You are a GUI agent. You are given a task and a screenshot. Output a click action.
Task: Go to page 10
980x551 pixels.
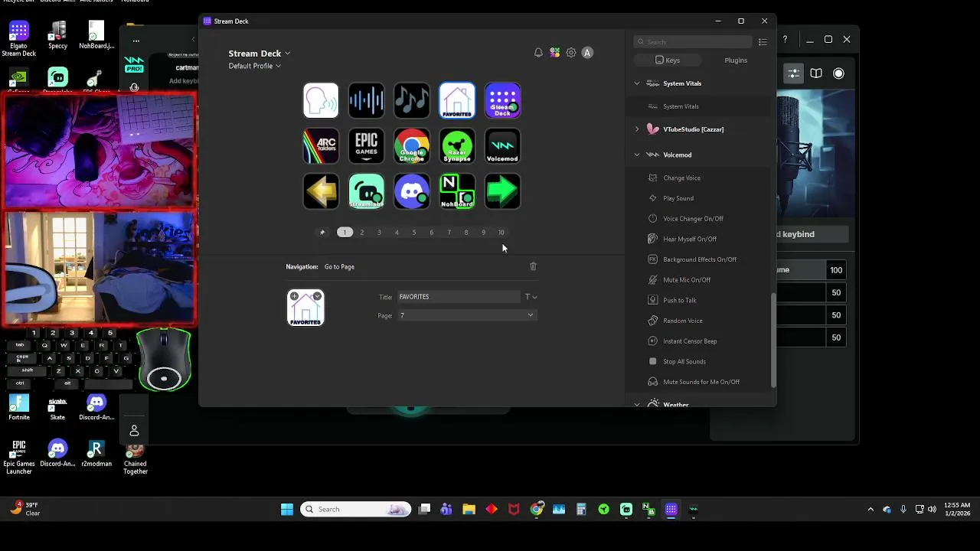(x=501, y=233)
